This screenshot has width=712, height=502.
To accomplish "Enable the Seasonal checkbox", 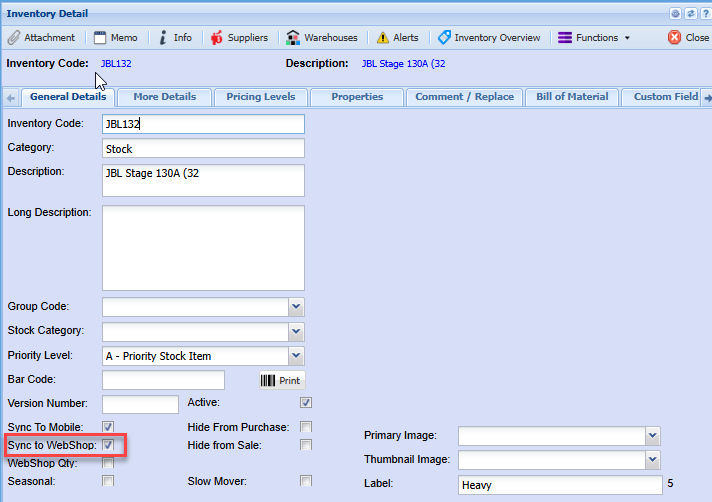I will point(108,481).
